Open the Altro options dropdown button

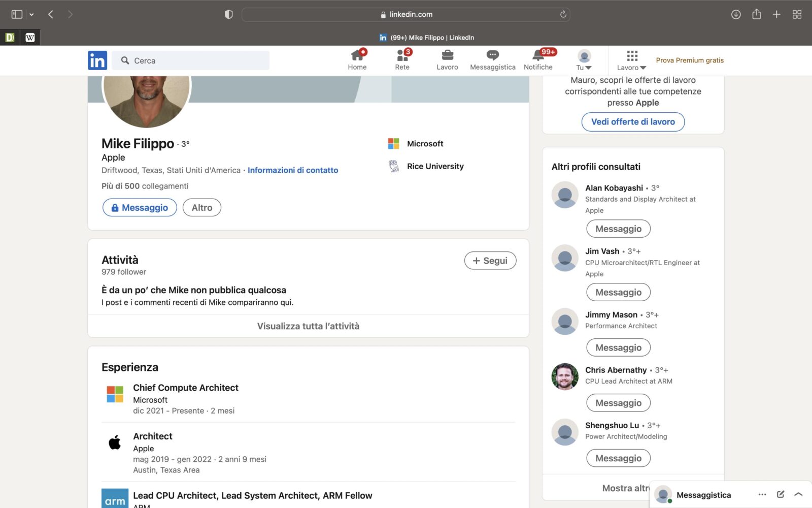pyautogui.click(x=202, y=207)
